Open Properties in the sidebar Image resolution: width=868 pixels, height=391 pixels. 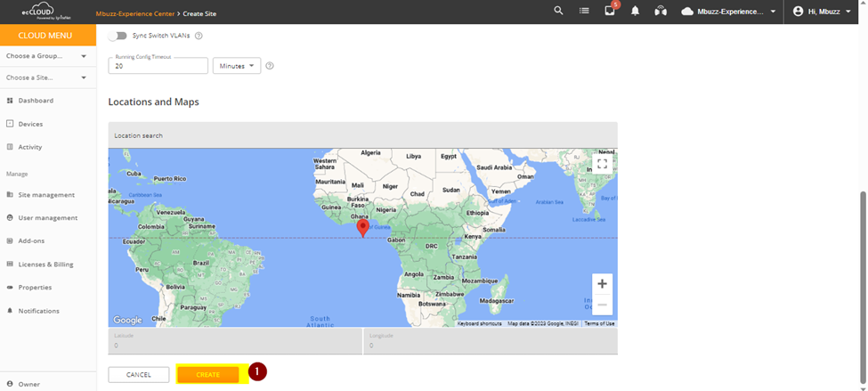tap(35, 288)
